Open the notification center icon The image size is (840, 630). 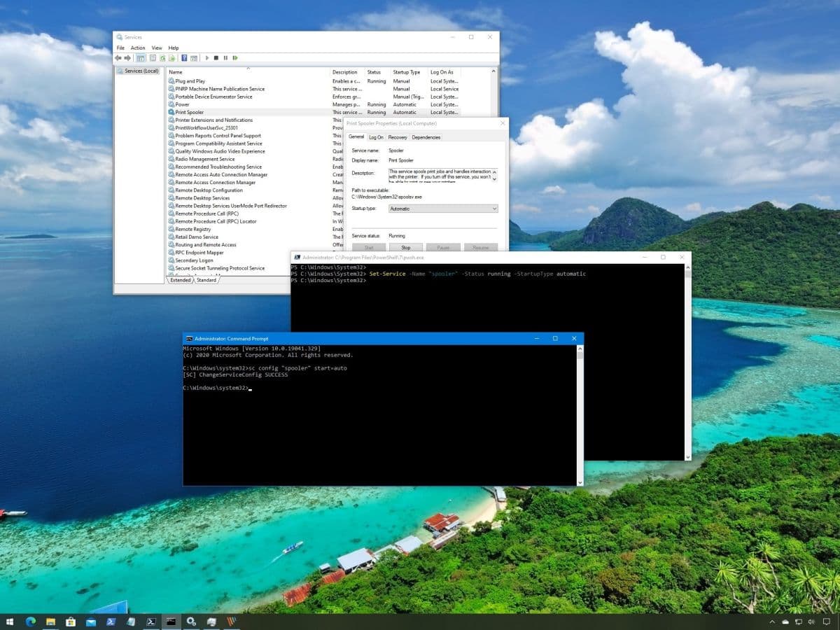click(827, 622)
